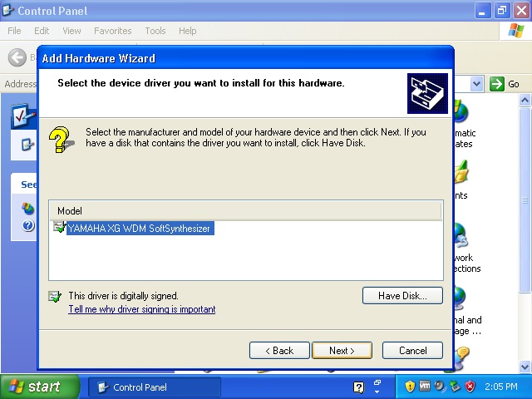Click the Start button
This screenshot has width=532, height=399.
35,387
